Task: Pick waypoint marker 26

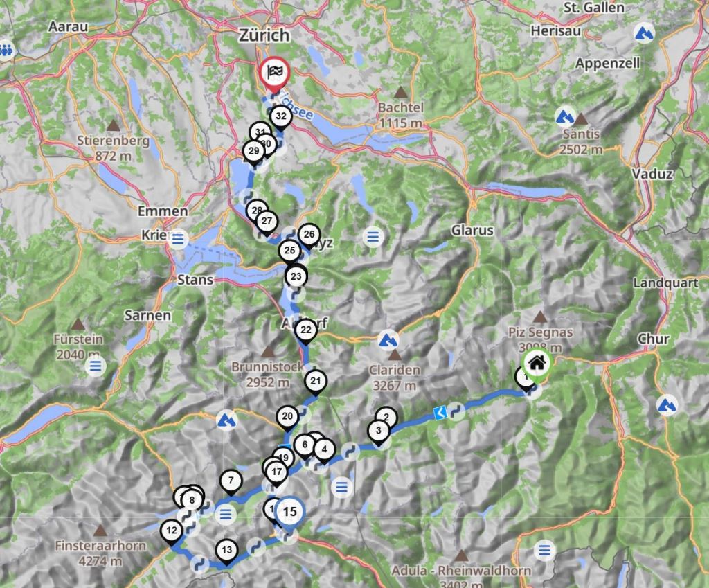Action: coord(309,234)
